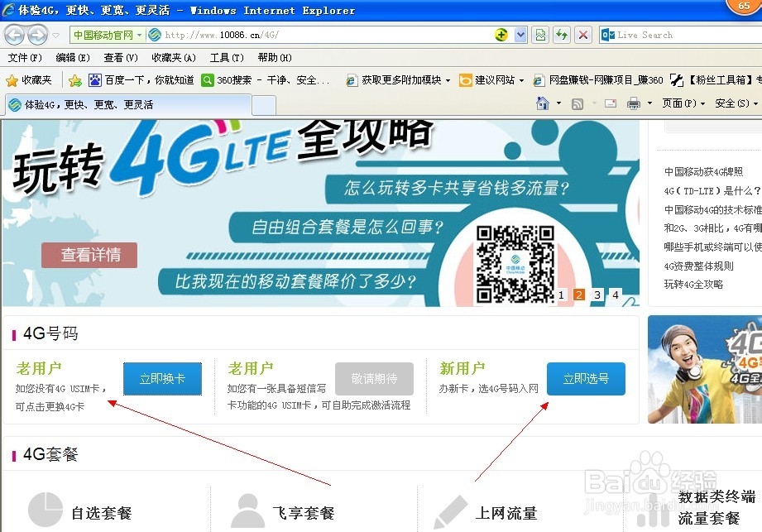Open the 和2G、3G相比 link
762x532 pixels.
(x=713, y=228)
